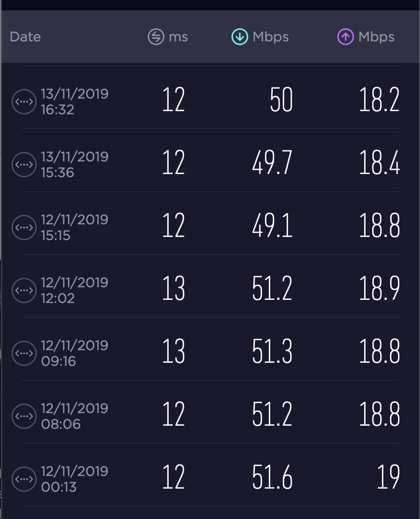420x519 pixels.
Task: Click server icon for 12/11/2019 15:15 result
Action: click(x=24, y=228)
